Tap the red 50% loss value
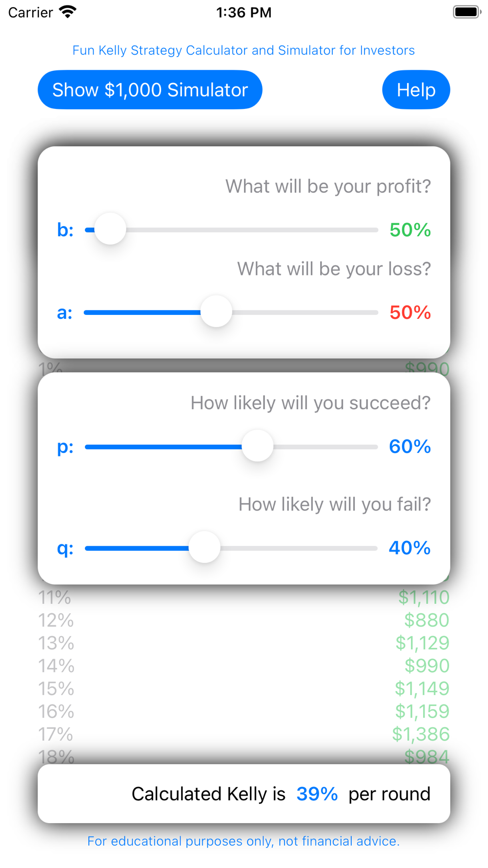Image resolution: width=488 pixels, height=868 pixels. 410,312
